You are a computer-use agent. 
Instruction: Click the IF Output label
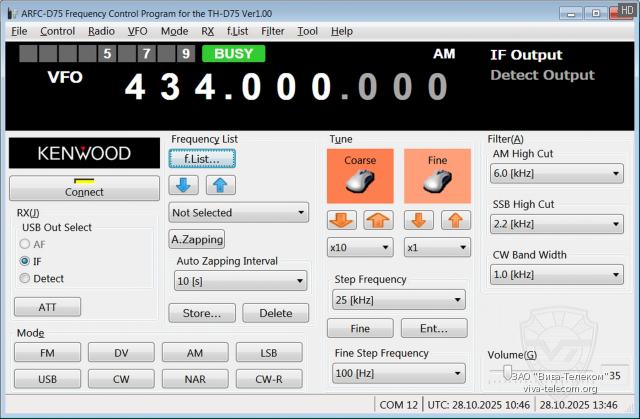(x=526, y=55)
